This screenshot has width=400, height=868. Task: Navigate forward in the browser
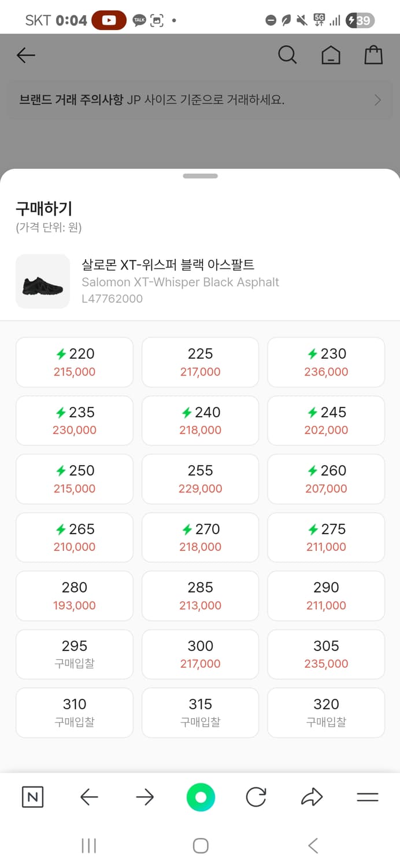pyautogui.click(x=145, y=797)
